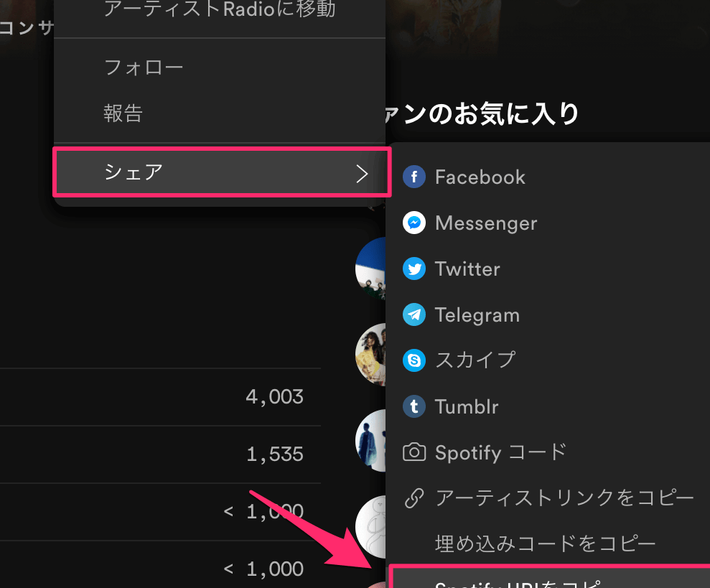Select 報告 in the context menu
Screen dimensions: 710x588
123,113
